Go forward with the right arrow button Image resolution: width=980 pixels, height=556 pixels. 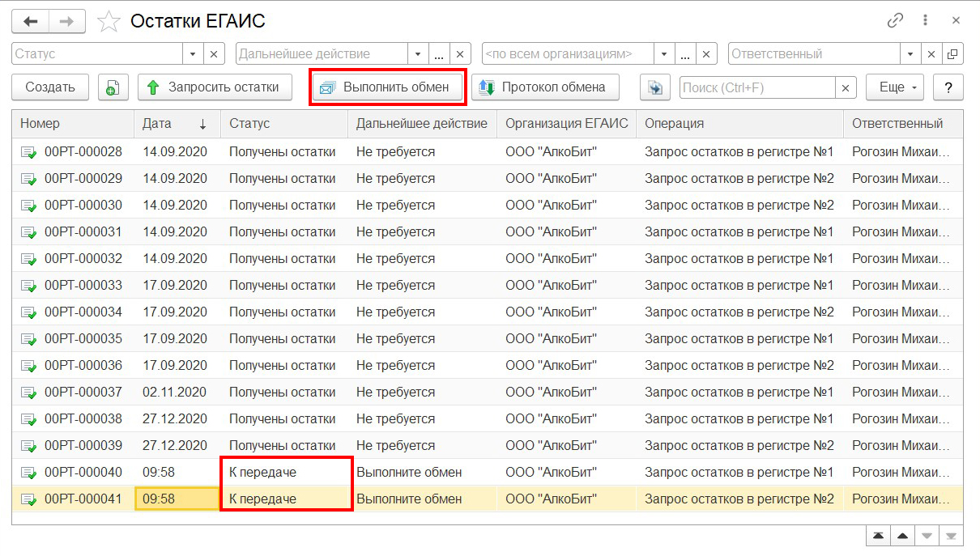67,21
